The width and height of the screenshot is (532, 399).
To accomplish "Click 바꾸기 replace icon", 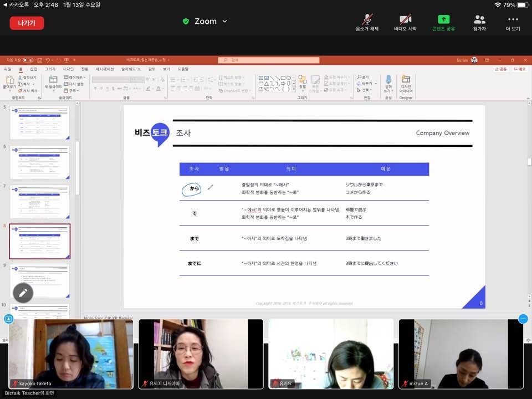I will pos(359,84).
